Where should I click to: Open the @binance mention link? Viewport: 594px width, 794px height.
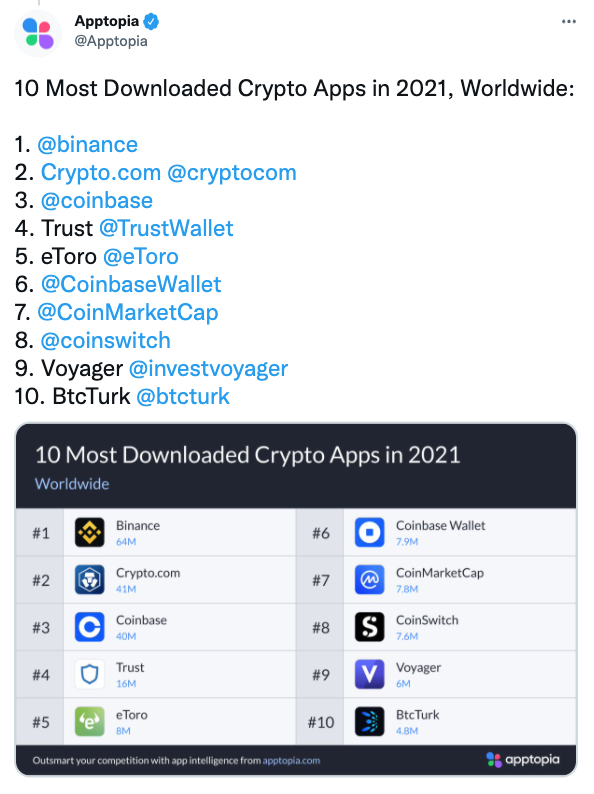88,145
